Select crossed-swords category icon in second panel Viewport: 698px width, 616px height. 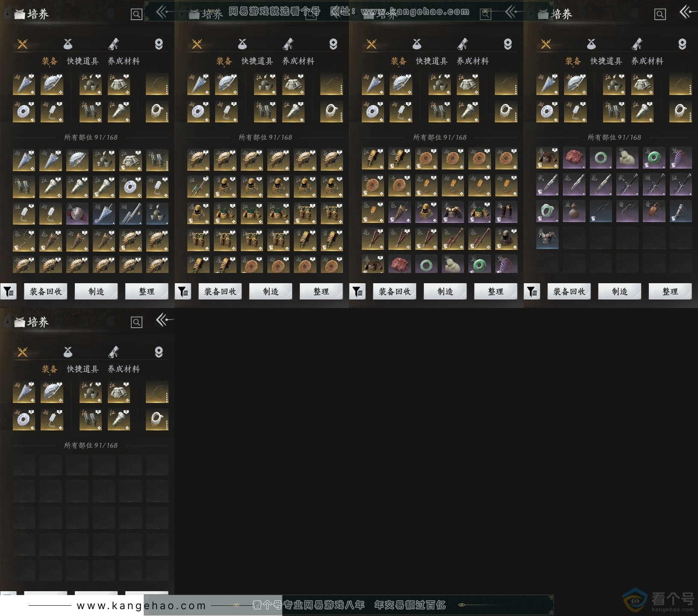197,44
